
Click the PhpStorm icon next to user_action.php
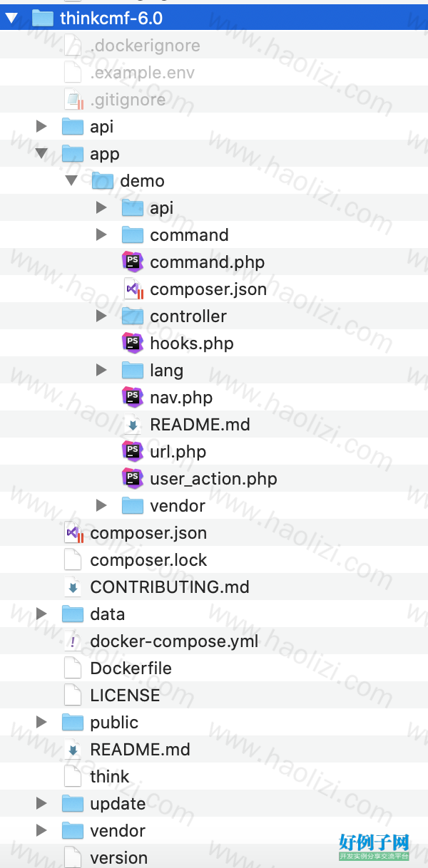[x=133, y=479]
